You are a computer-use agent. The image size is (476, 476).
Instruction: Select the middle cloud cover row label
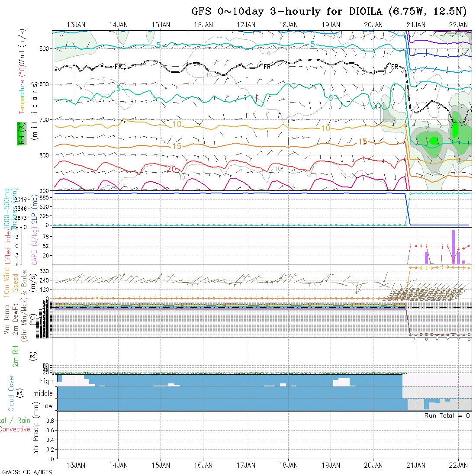pos(43,393)
